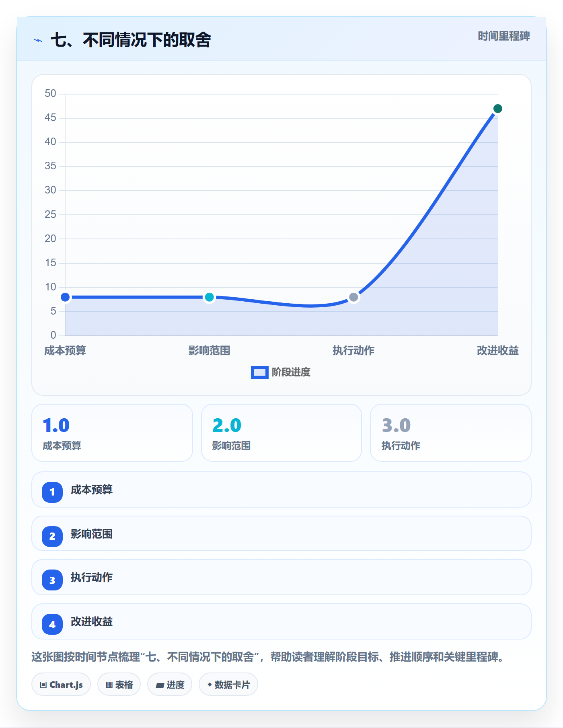The width and height of the screenshot is (563, 728).
Task: Click the lightning icon beside the title
Action: 38,40
